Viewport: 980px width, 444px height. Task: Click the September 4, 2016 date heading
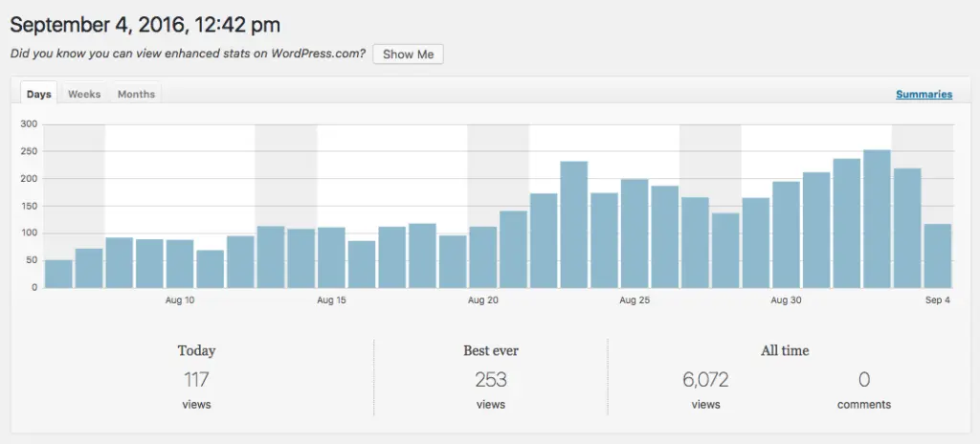(x=145, y=25)
